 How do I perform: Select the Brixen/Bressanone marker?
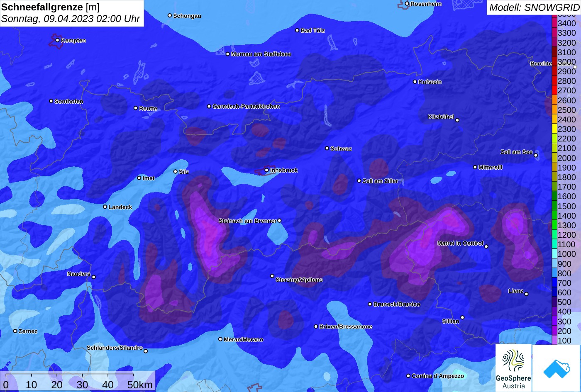(316, 326)
